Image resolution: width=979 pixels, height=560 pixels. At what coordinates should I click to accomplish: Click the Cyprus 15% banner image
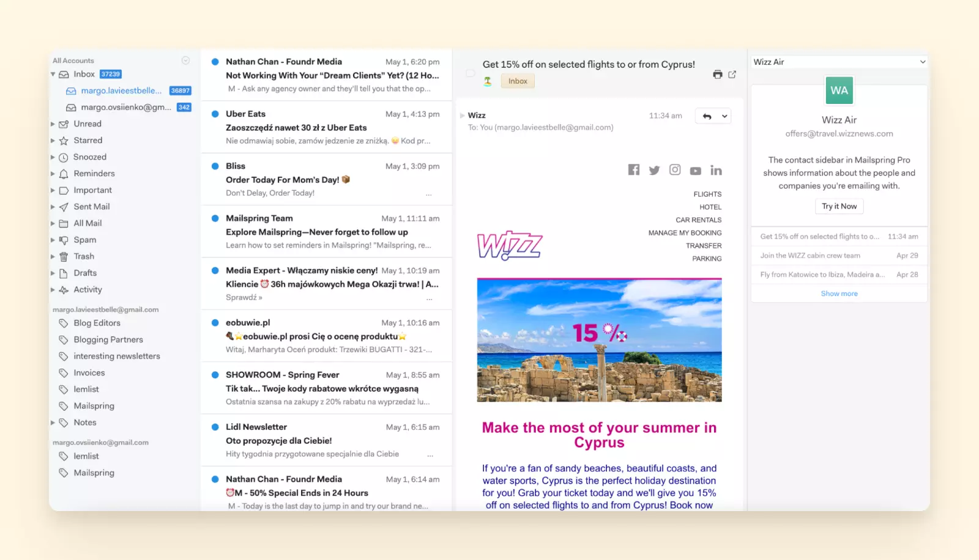600,340
